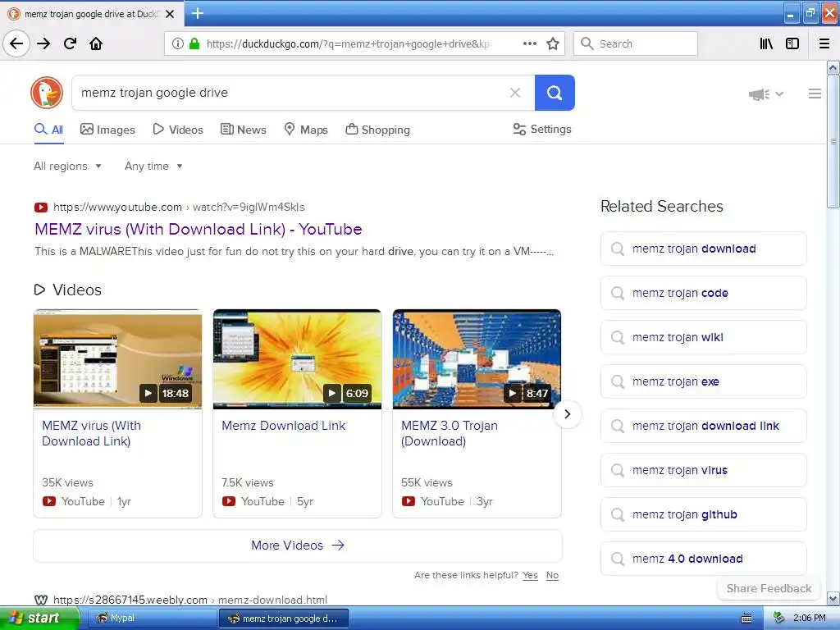Screen dimensions: 840x630
Task: Search related memz trojan virus
Action: point(703,470)
